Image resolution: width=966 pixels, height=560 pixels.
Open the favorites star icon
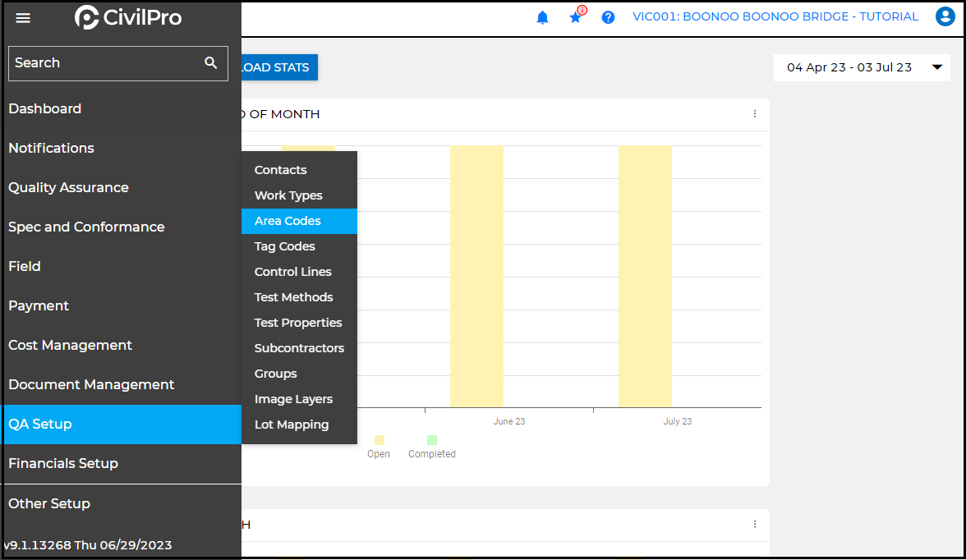coord(575,17)
